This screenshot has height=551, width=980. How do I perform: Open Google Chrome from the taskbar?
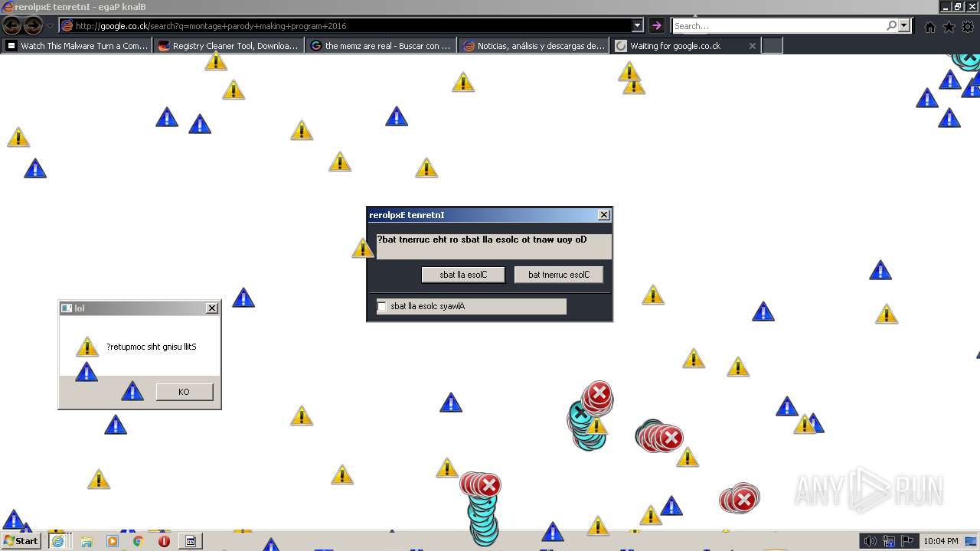coord(138,541)
